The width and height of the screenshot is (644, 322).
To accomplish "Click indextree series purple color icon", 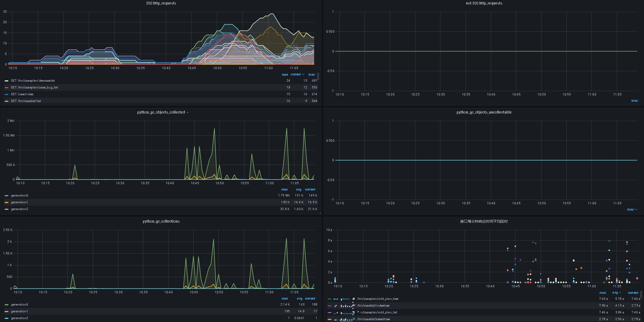I will click(x=330, y=306).
